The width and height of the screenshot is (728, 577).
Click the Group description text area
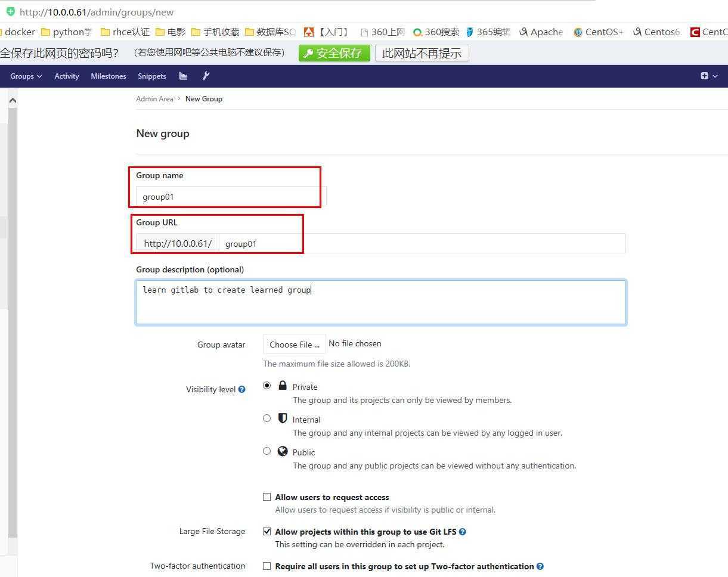(381, 302)
